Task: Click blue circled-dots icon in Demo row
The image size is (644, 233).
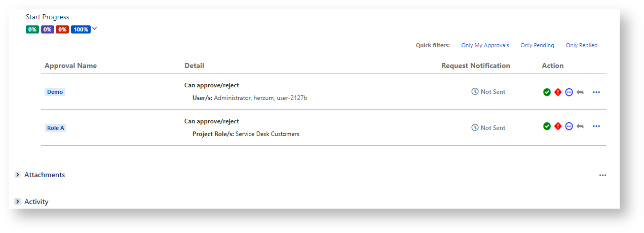Action: 569,92
